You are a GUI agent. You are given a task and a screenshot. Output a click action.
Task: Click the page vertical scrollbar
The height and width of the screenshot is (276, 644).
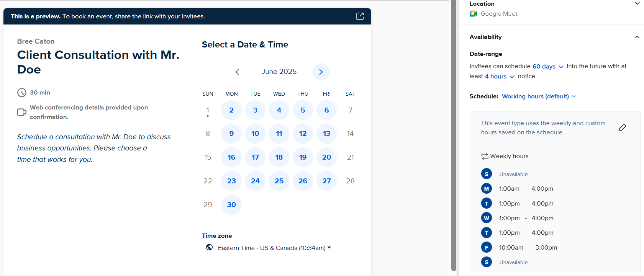tap(454, 135)
